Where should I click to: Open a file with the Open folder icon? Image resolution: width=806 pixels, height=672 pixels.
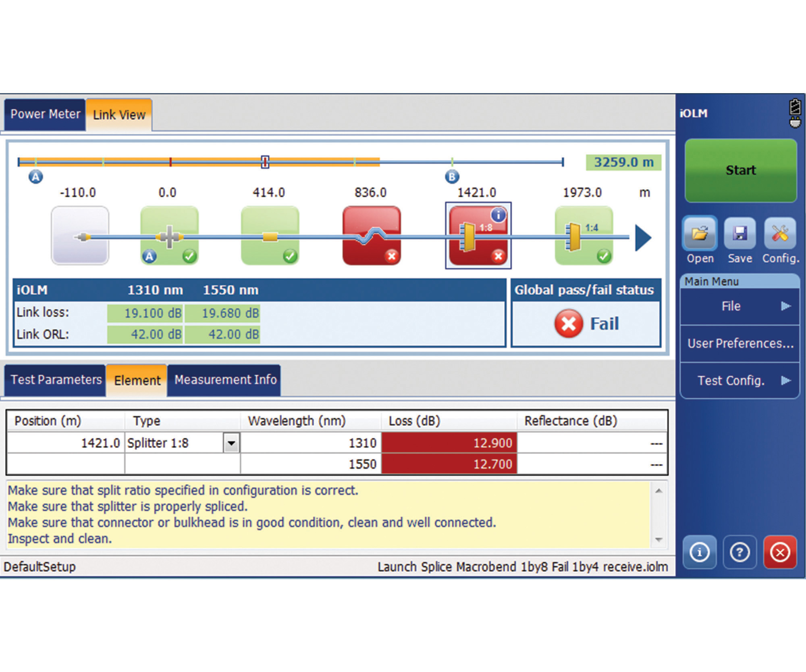(x=700, y=233)
